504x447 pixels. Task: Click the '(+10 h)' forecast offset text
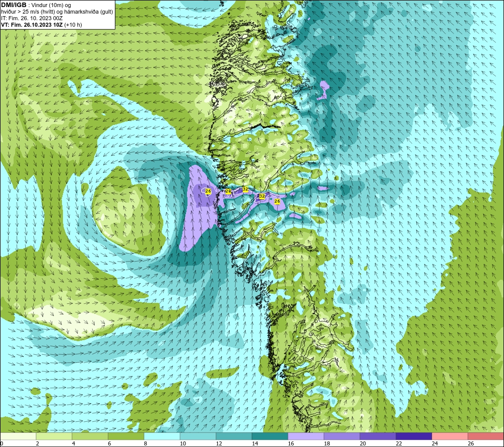73,25
